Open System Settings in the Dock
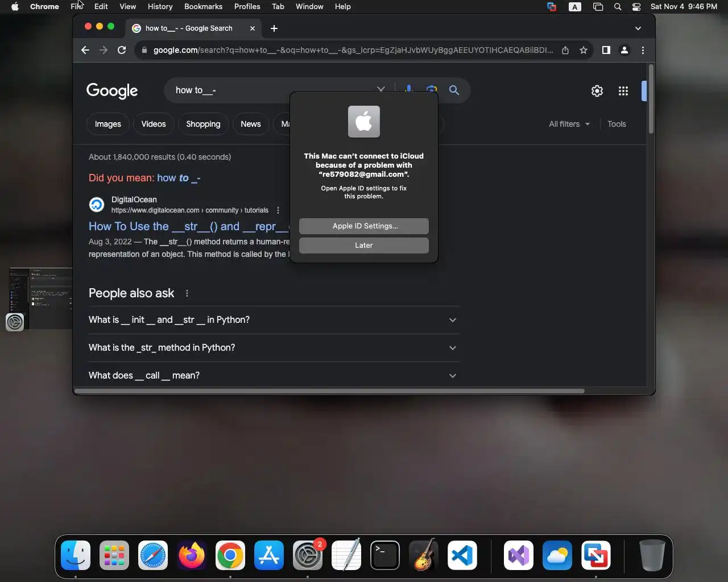Image resolution: width=728 pixels, height=582 pixels. 308,555
